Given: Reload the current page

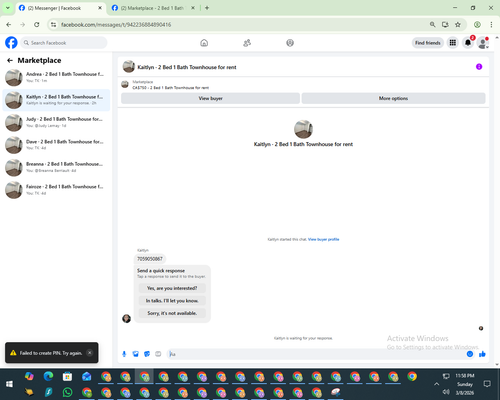Looking at the screenshot, I should [x=37, y=25].
